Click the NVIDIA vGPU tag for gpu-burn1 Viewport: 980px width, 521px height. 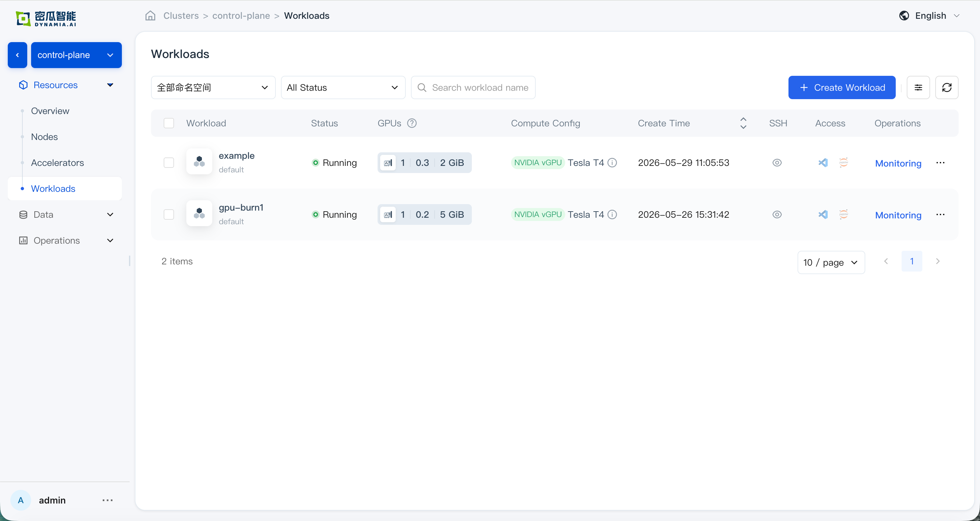[538, 214]
